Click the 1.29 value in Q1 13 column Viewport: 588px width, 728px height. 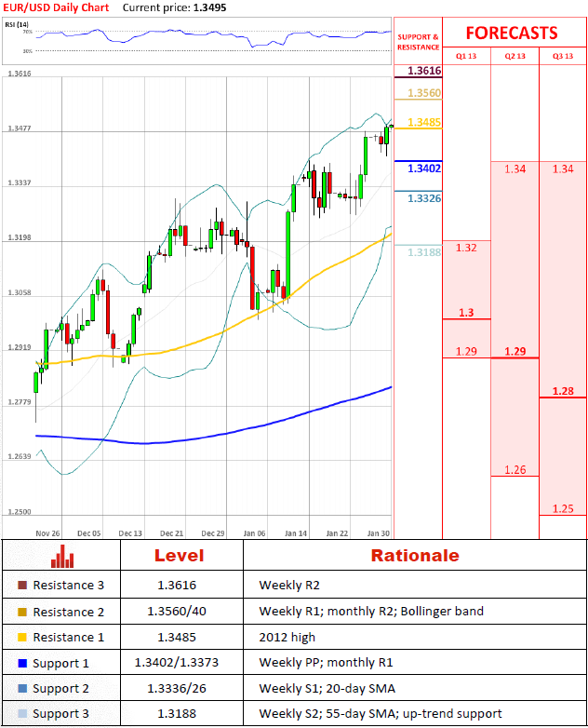point(466,352)
